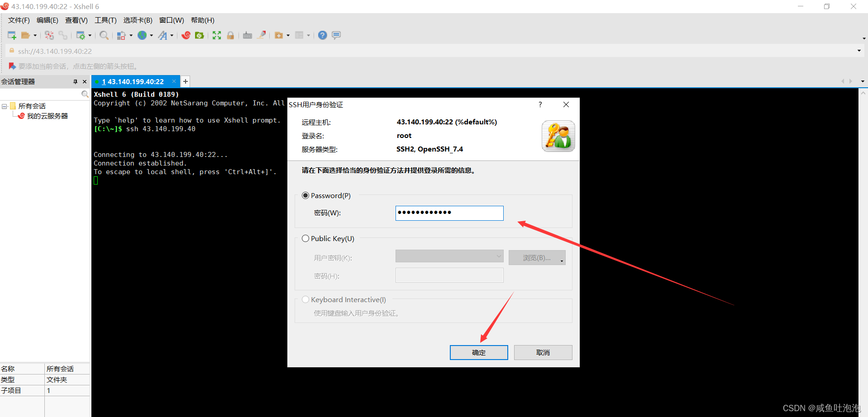Click the padlock lock-screen toolbar icon
The image size is (868, 417).
230,35
